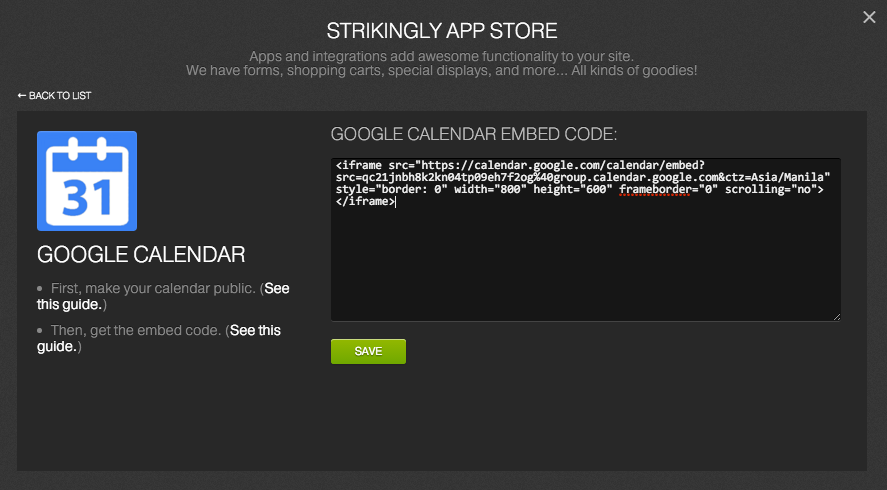Go back to the app list
Screen dimensions: 887x490
pyautogui.click(x=54, y=96)
